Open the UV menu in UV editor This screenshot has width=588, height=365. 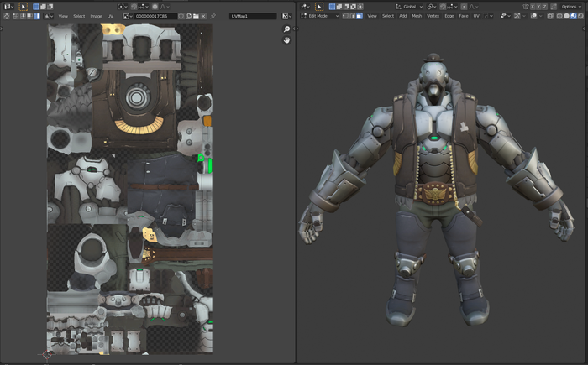(x=110, y=16)
